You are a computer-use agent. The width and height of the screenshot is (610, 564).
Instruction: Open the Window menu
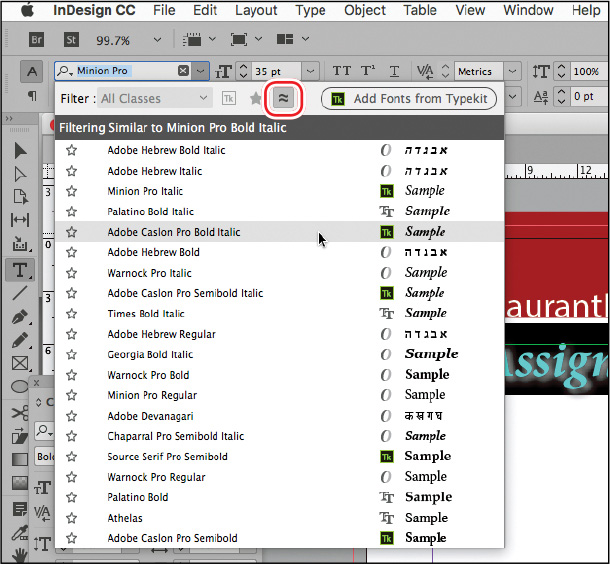click(528, 11)
